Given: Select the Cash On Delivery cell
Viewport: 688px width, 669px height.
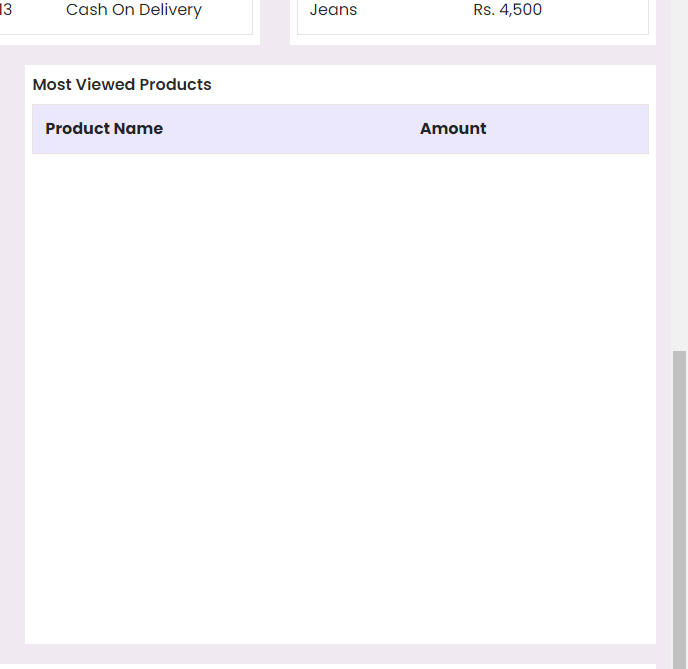Looking at the screenshot, I should [x=134, y=10].
